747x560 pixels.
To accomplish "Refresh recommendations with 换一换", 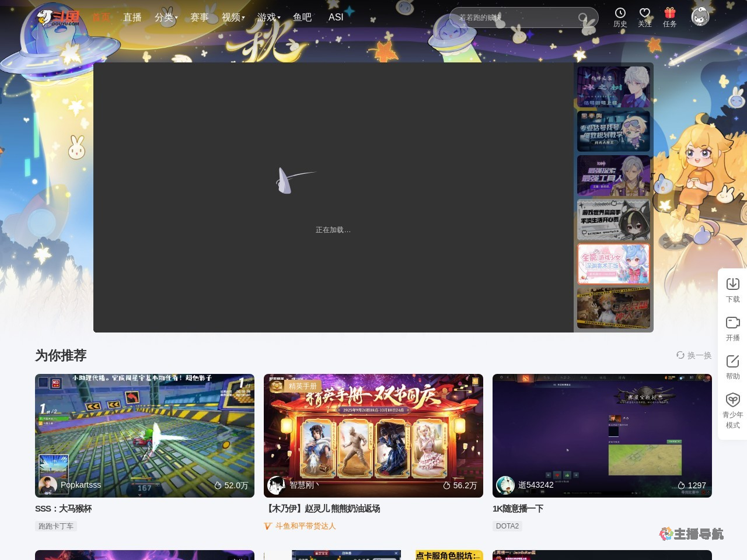I will [694, 355].
